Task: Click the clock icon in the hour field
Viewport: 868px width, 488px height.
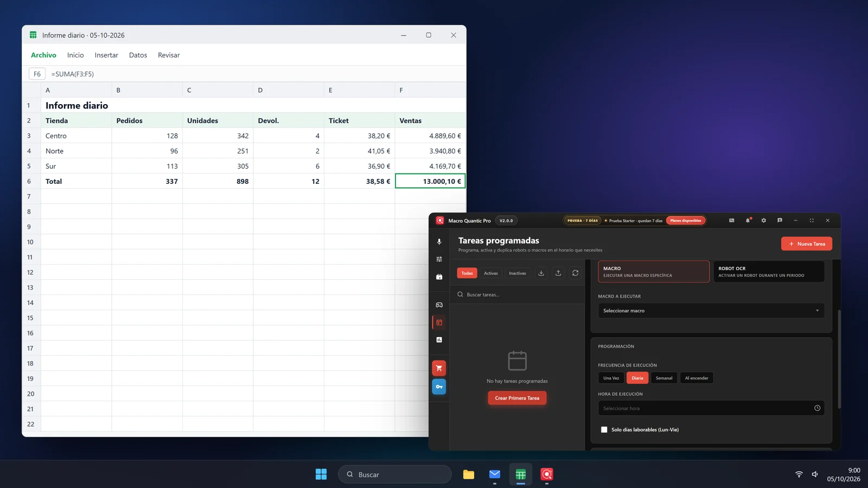Action: (817, 408)
